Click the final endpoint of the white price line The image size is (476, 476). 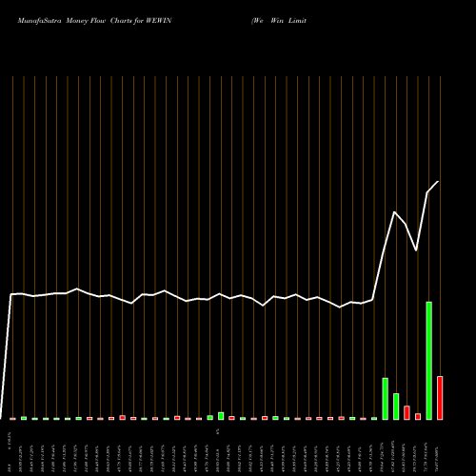pyautogui.click(x=438, y=182)
